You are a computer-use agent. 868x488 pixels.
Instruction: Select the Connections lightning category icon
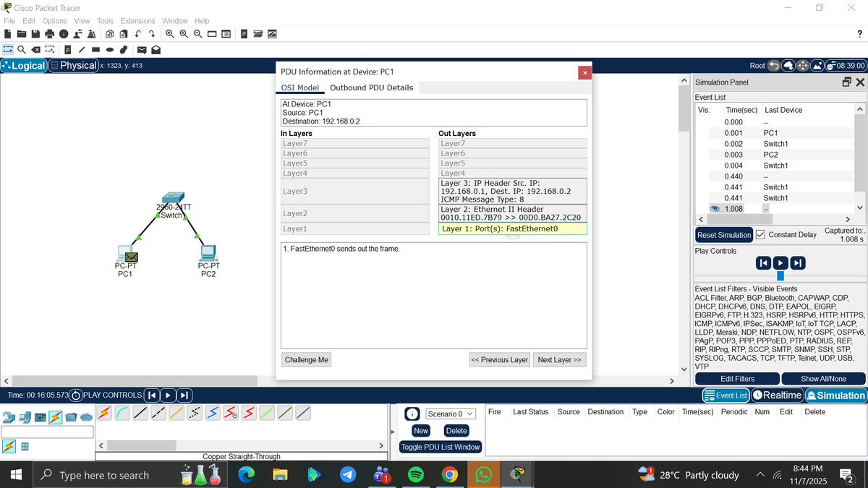(x=55, y=417)
